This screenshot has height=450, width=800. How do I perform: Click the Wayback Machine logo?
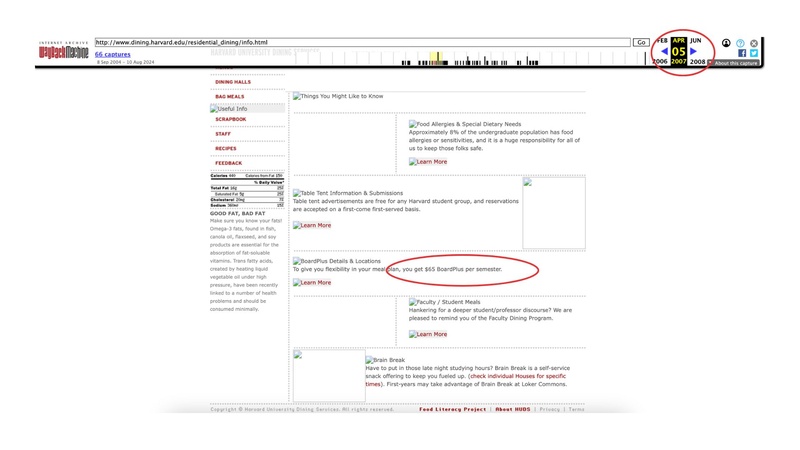[x=63, y=51]
